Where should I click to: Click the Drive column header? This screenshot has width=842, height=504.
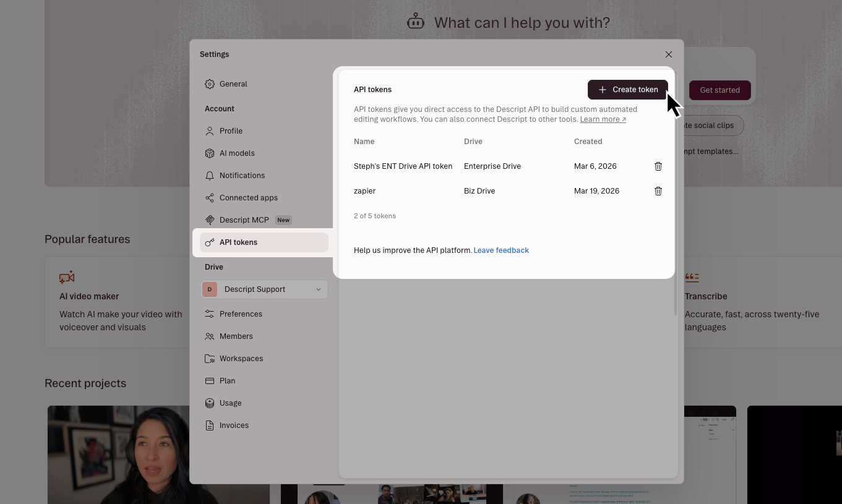click(x=473, y=142)
